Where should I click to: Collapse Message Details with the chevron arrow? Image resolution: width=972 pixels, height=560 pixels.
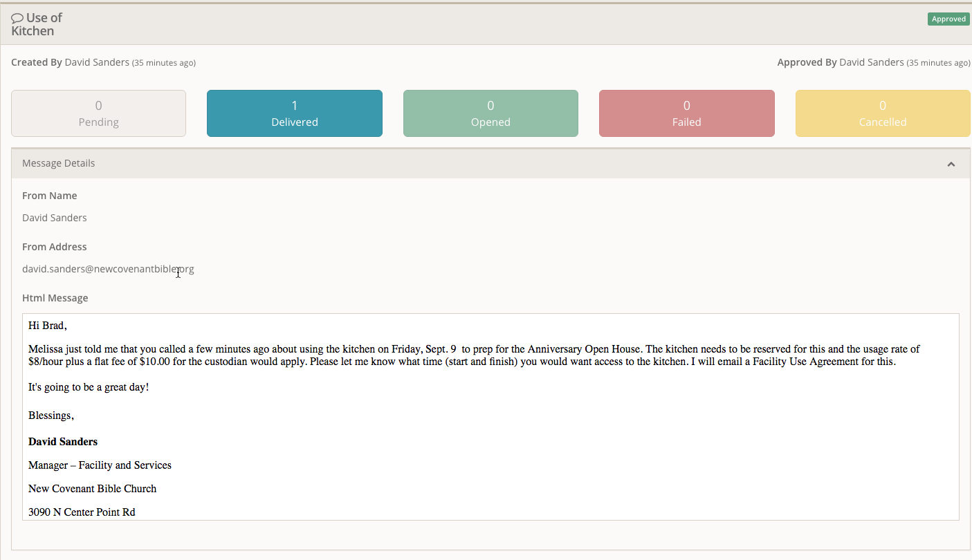point(951,164)
